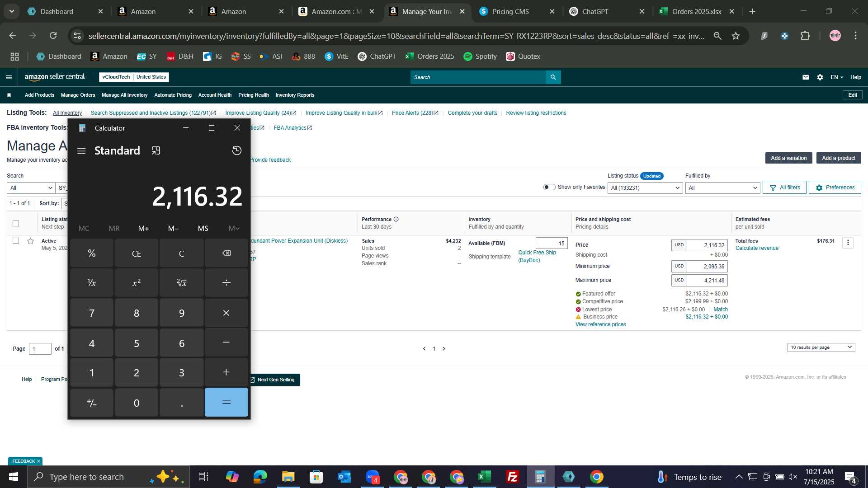Click the Available quantity field showing 15
Image resolution: width=868 pixels, height=488 pixels.
552,243
